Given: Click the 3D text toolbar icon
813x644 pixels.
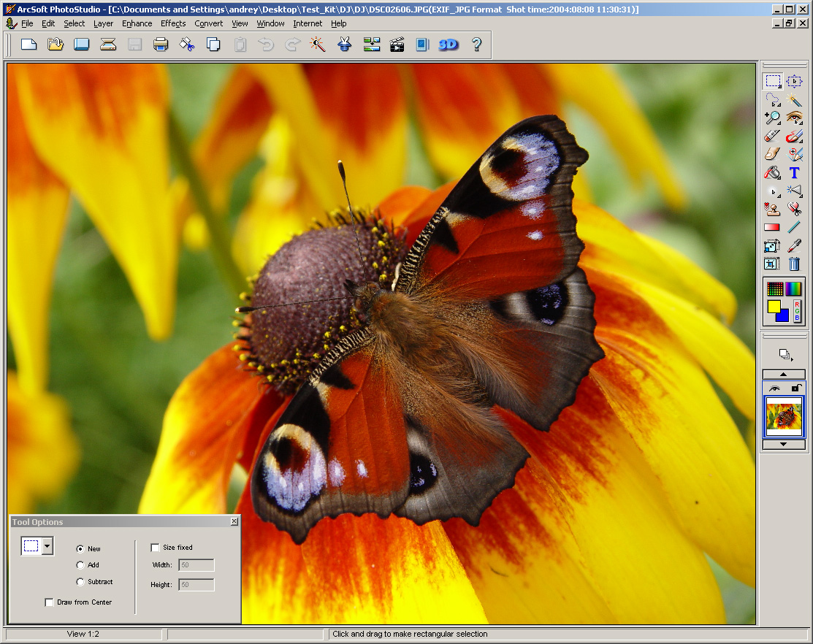Looking at the screenshot, I should click(x=449, y=45).
